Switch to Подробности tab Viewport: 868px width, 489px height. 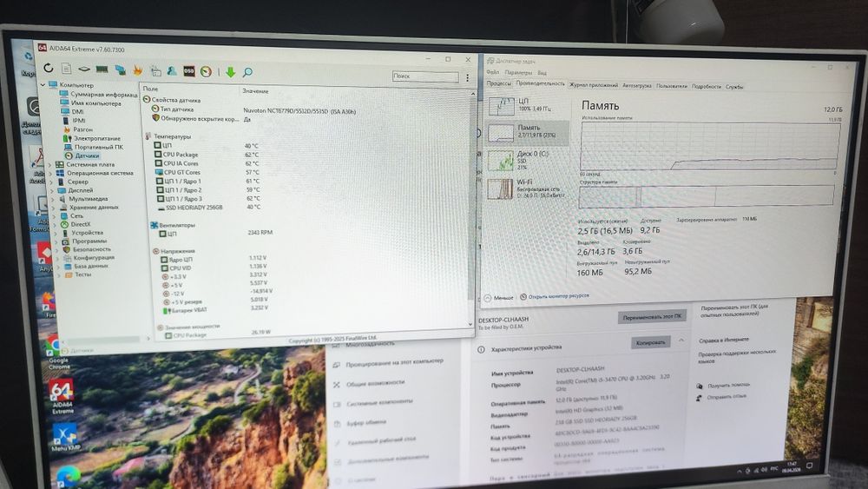point(707,86)
